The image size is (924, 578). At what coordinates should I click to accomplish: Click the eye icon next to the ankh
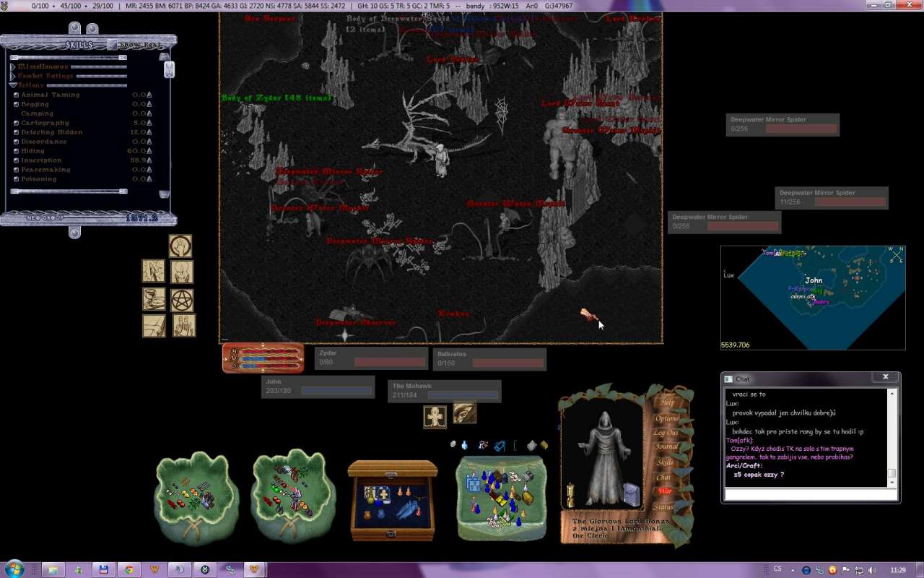click(x=464, y=413)
